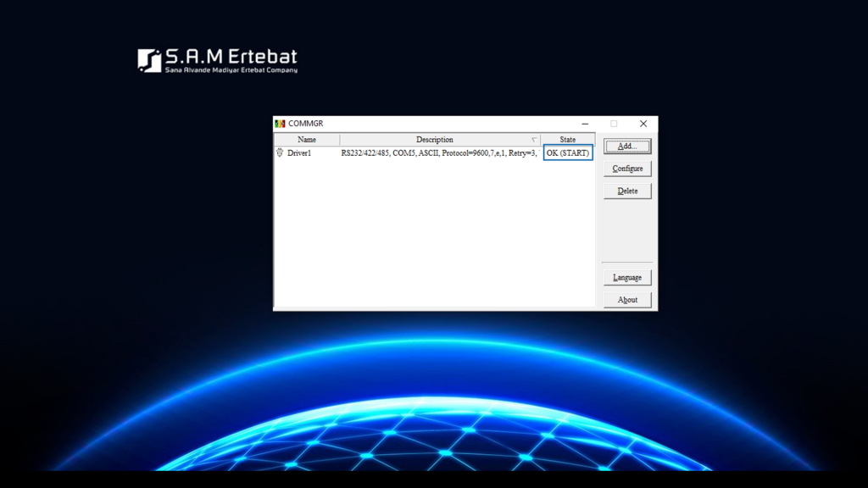Click the Driver1 plug icon
This screenshot has width=868, height=488.
point(280,152)
